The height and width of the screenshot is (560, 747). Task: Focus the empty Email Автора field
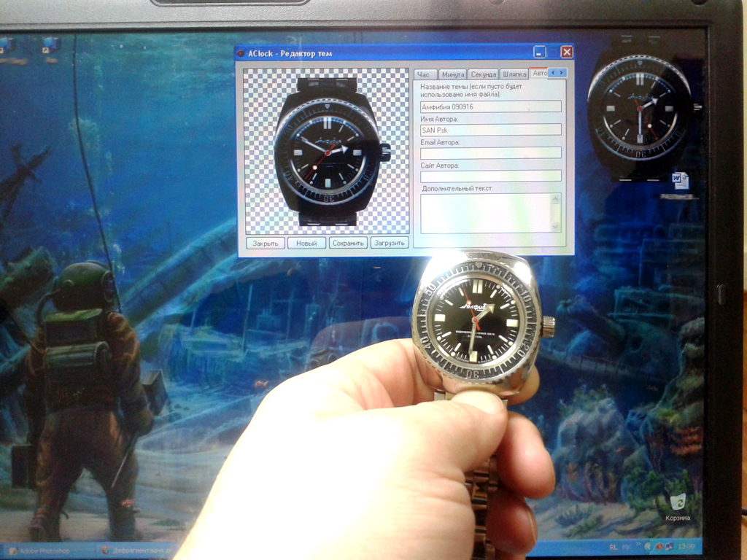491,153
